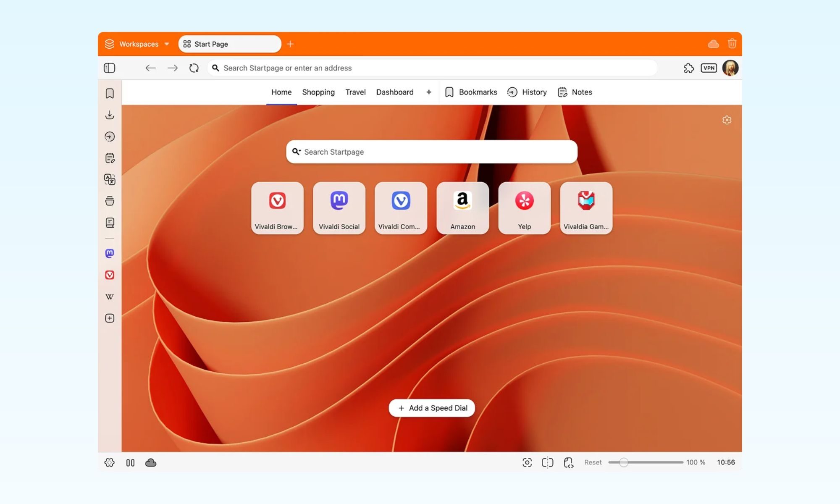Open the Vivaldi Social speed dial
The image size is (840, 504).
click(x=339, y=208)
